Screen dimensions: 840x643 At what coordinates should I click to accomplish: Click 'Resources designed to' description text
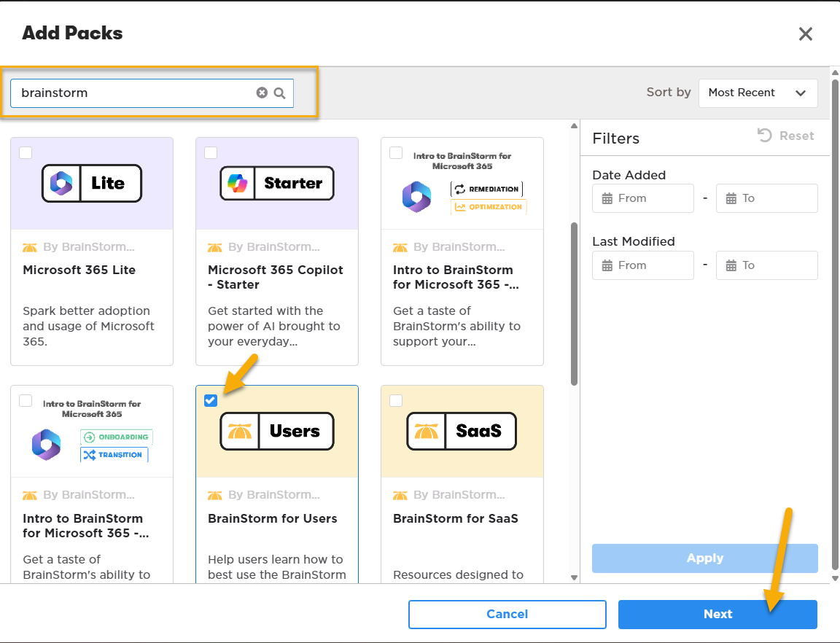(458, 575)
